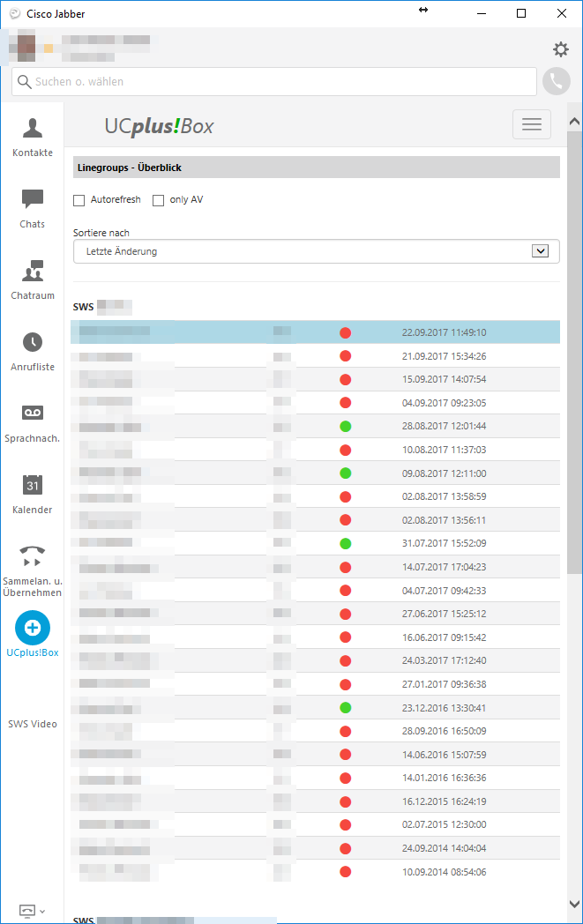Select the timestamp 02.07.2015 12:30:00
The width and height of the screenshot is (583, 924).
444,824
